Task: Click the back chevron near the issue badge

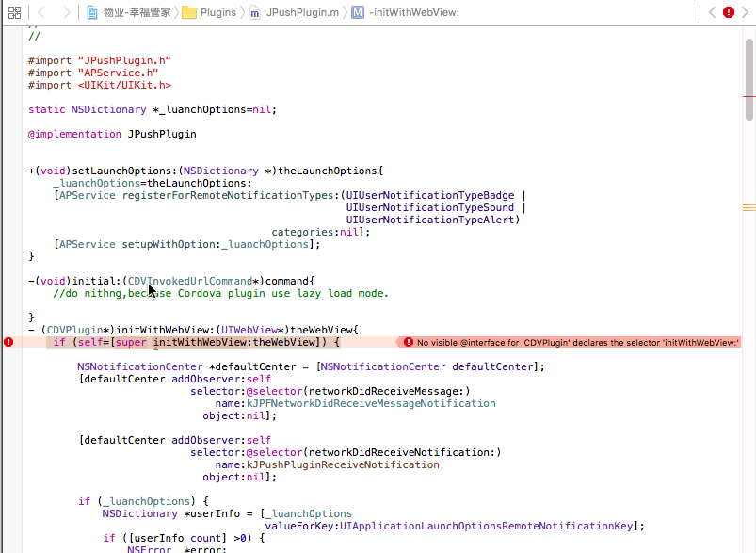Action: coord(713,13)
